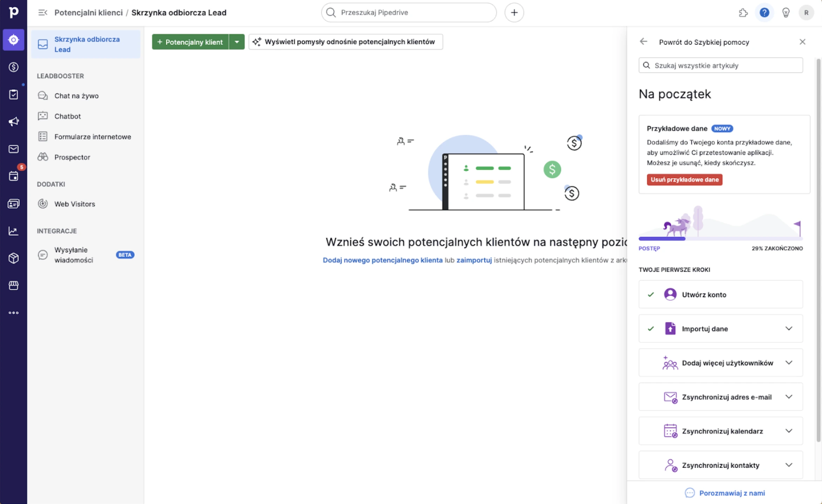Open Marketplace storefront icon in sidebar
The image size is (822, 504).
point(13,286)
